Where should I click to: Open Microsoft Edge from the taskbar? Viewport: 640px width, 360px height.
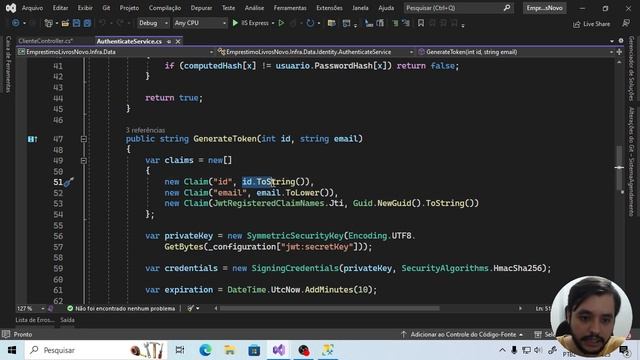pos(205,350)
